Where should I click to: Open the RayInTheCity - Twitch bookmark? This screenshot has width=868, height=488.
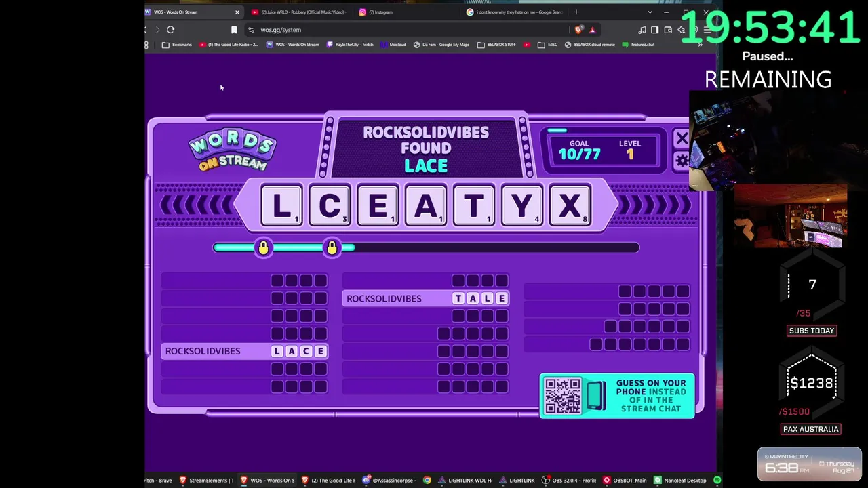coord(350,45)
